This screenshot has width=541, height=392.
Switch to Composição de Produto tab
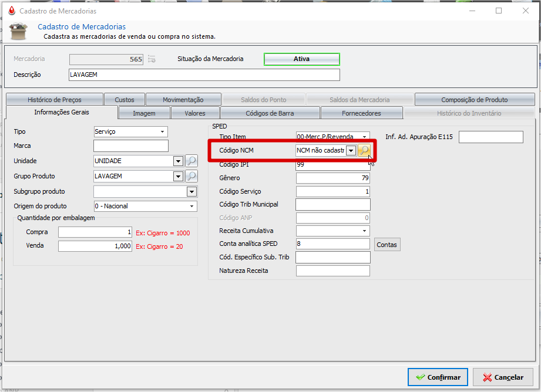click(475, 100)
